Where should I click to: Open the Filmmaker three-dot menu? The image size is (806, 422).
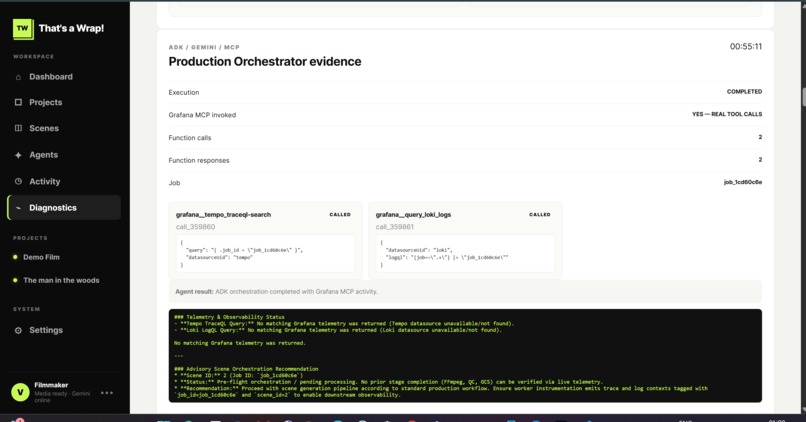coord(107,393)
